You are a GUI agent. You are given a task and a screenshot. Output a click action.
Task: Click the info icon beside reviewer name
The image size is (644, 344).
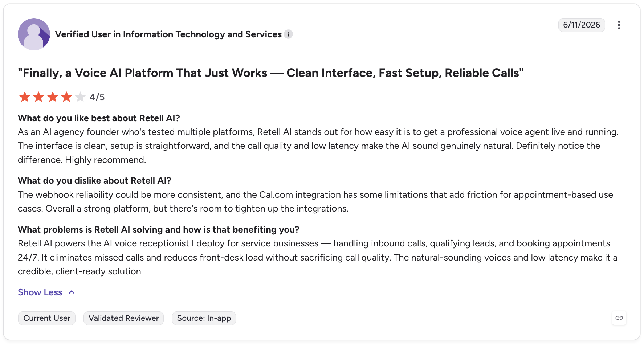click(288, 34)
